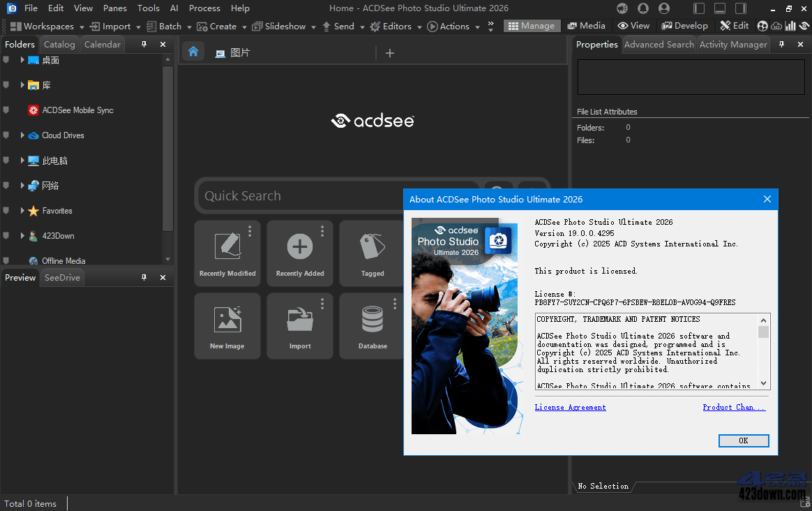Switch to Media mode
Image resolution: width=812 pixels, height=511 pixels.
[x=586, y=25]
